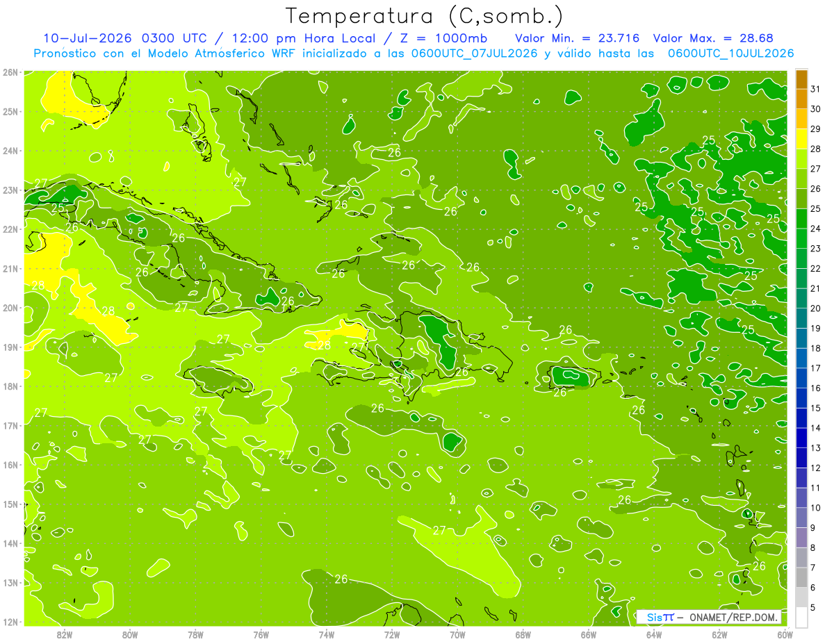Click "Valor Min. = 23.716"

pyautogui.click(x=578, y=38)
